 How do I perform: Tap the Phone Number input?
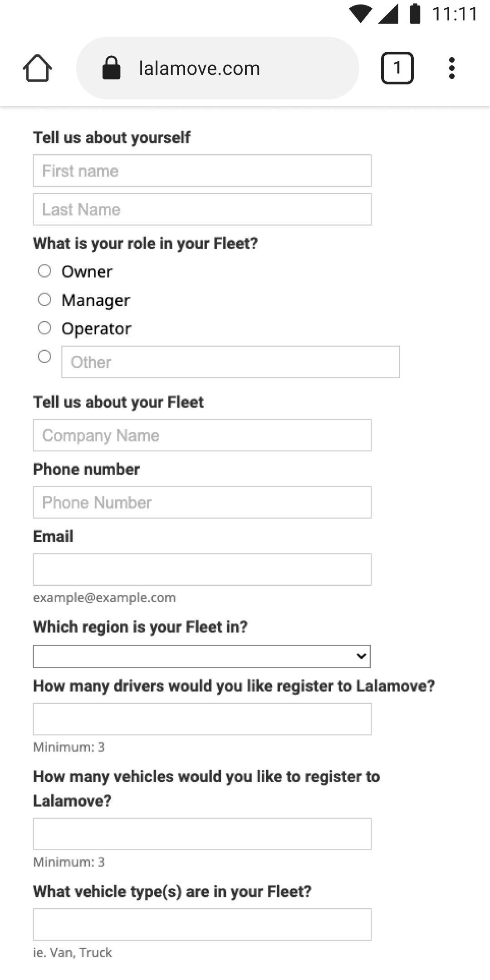click(x=202, y=503)
